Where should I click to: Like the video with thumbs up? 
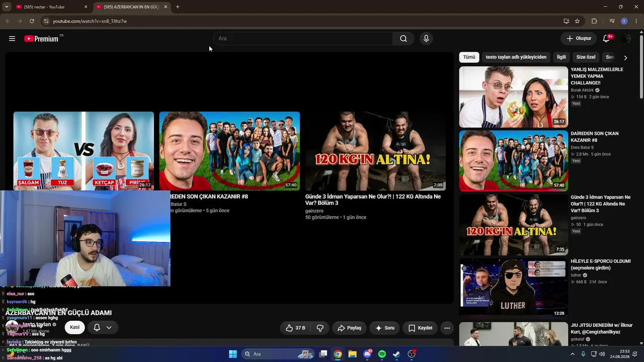[295, 328]
